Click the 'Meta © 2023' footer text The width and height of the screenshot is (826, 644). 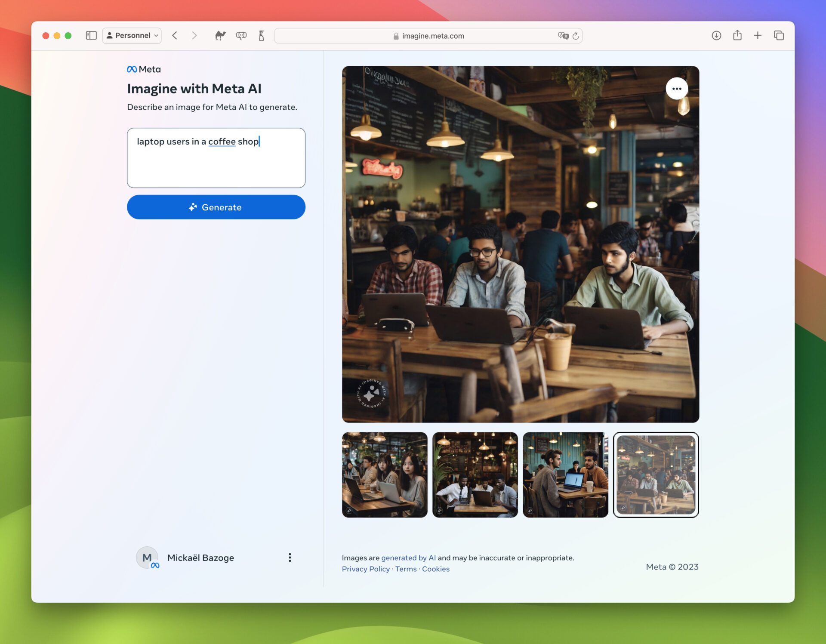[x=672, y=567]
